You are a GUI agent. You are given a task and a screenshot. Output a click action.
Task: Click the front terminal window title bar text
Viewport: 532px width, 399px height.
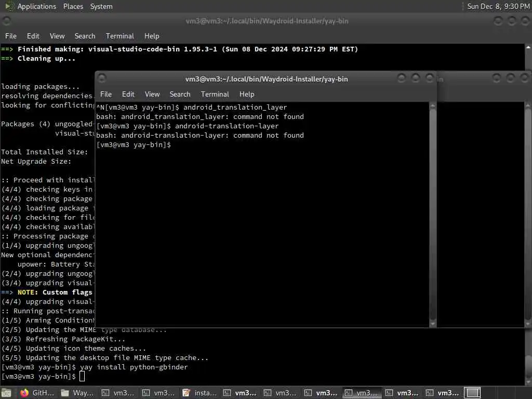tap(267, 79)
